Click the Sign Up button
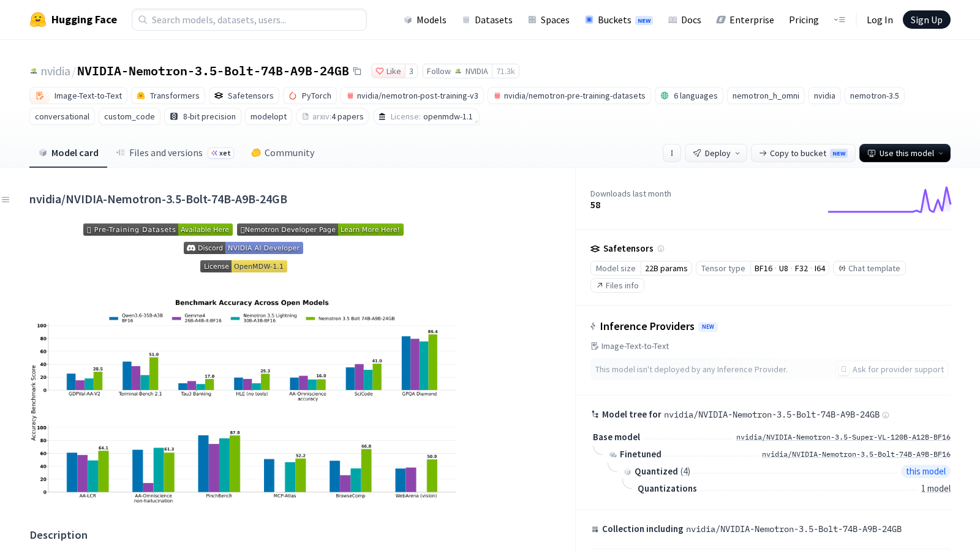This screenshot has width=980, height=551. 926,20
